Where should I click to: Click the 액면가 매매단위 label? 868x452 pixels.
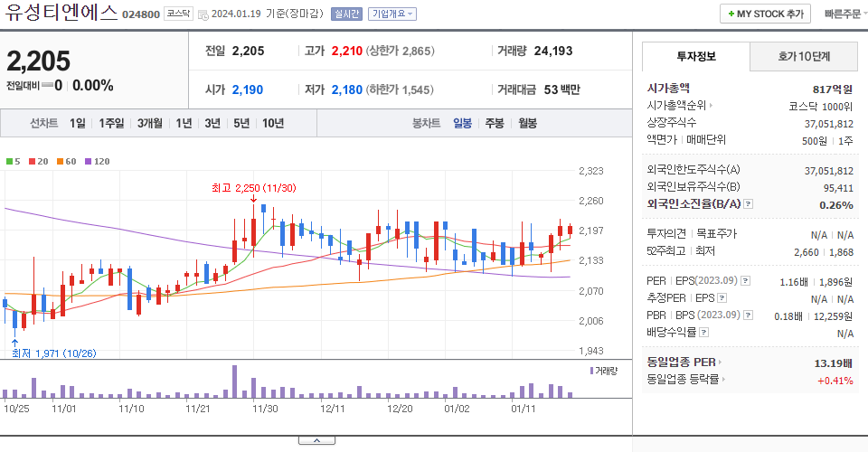[x=686, y=140]
